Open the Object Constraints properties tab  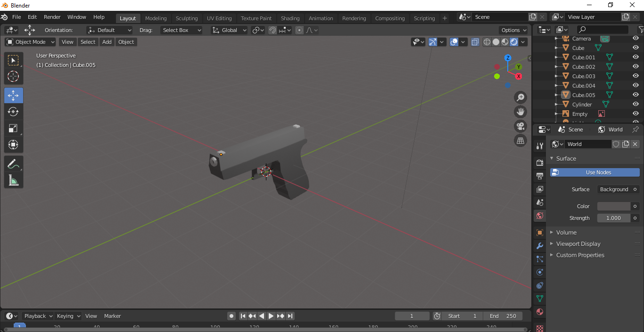click(x=540, y=285)
